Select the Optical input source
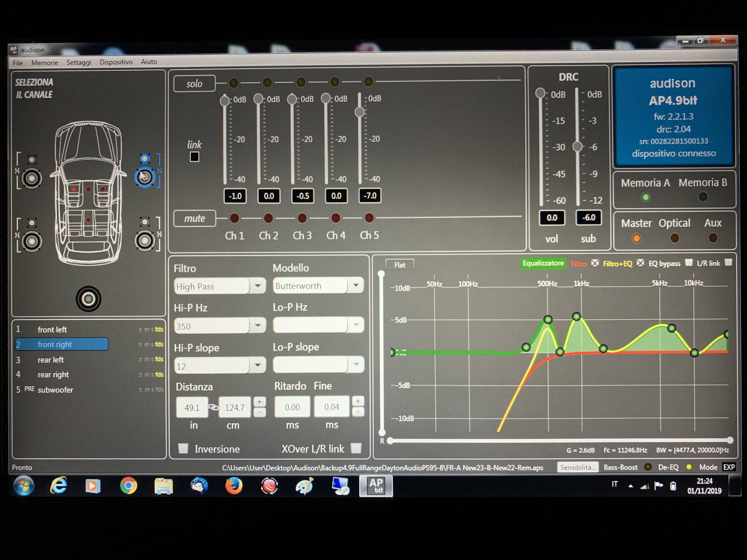This screenshot has height=560, width=747. [674, 238]
